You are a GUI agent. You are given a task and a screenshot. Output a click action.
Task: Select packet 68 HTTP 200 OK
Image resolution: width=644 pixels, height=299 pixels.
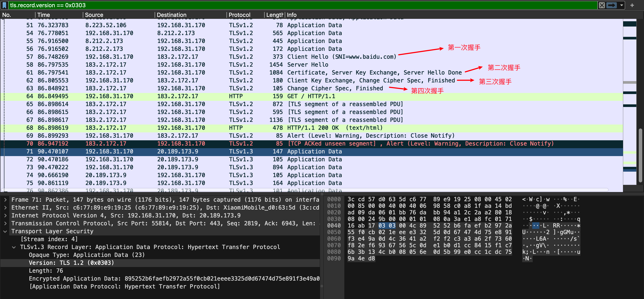(x=311, y=128)
